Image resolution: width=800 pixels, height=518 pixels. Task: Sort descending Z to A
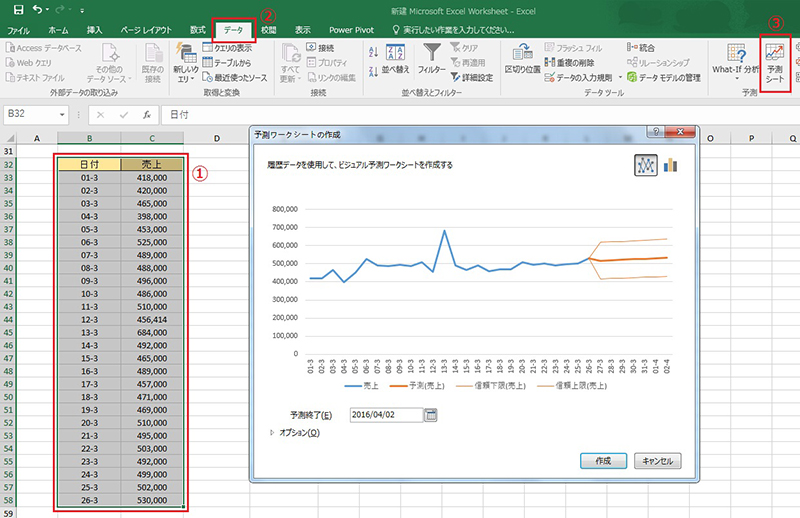(373, 72)
